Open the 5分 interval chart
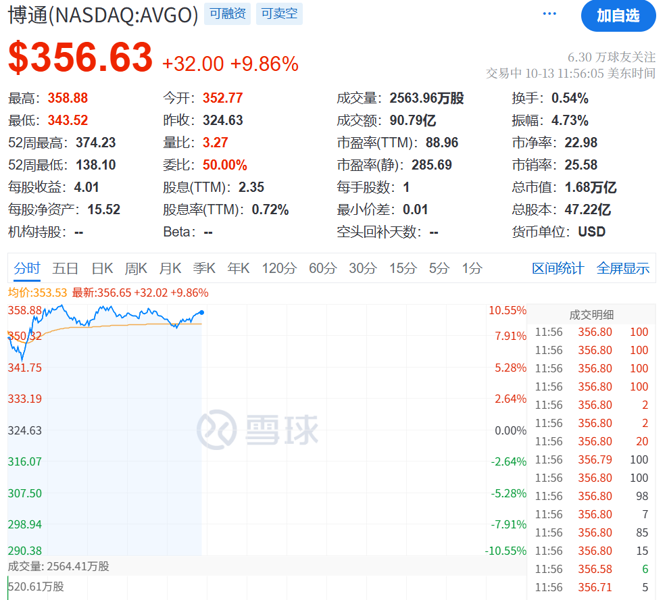Image resolution: width=667 pixels, height=600 pixels. 439,268
